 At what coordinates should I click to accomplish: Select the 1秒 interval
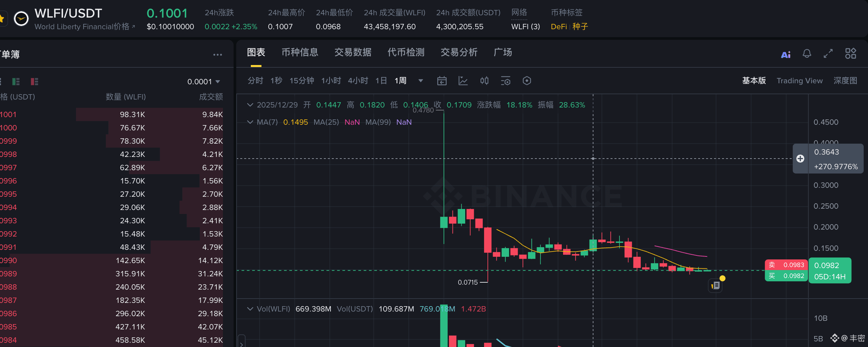click(276, 81)
